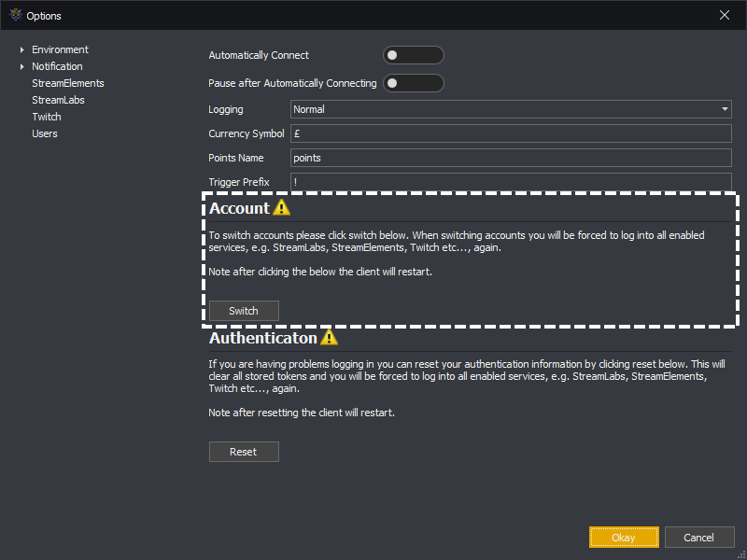Screen dimensions: 747x560
Task: Click the 'Automatically Connect' label
Action: (x=259, y=55)
